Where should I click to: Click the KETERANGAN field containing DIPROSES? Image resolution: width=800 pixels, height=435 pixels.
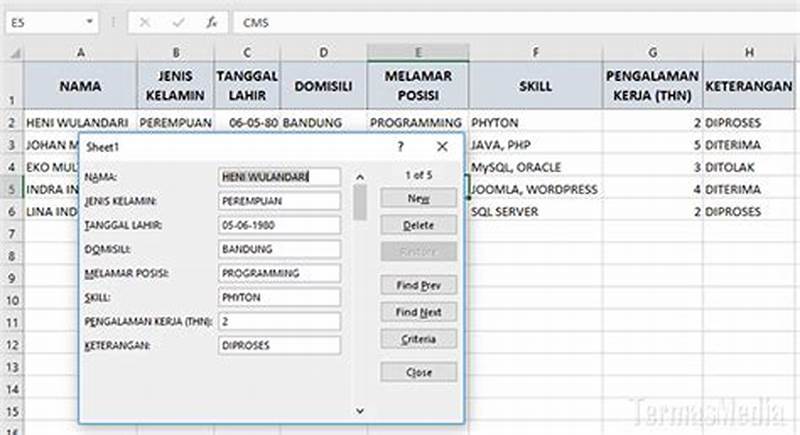[x=279, y=345]
